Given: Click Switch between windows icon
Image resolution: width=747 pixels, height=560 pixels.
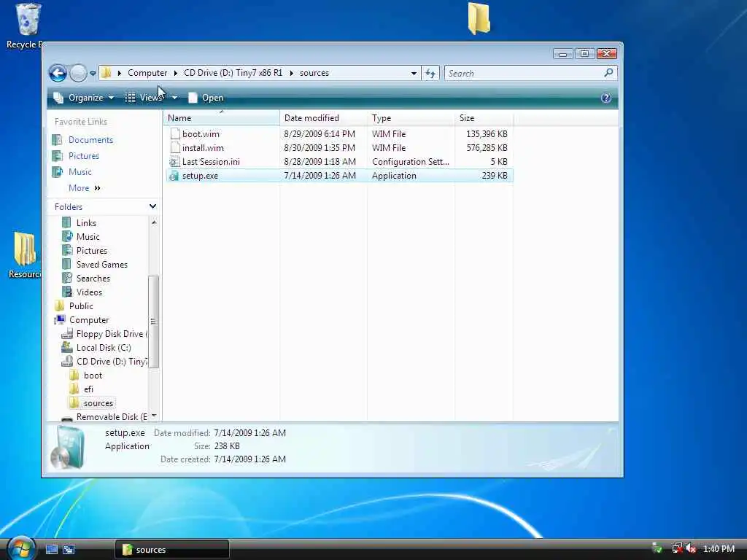Looking at the screenshot, I should (x=69, y=549).
